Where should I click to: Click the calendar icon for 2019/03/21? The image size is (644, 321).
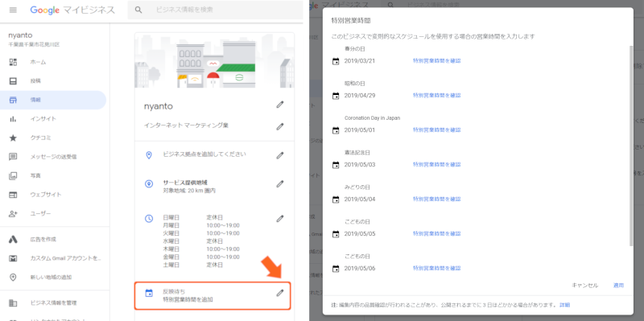tap(336, 61)
